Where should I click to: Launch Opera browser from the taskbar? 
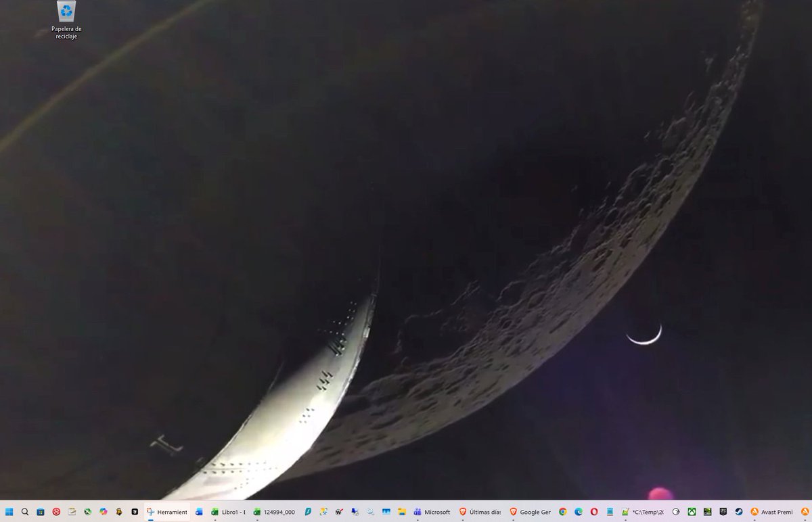(x=594, y=512)
